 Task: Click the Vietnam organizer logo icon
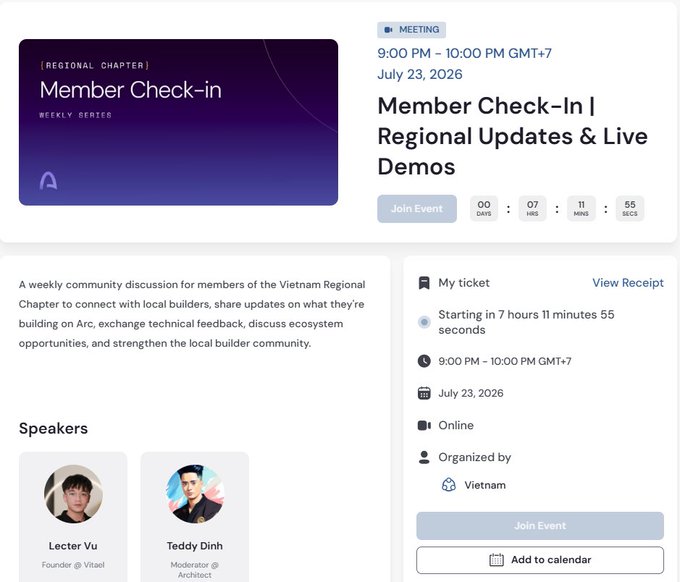(448, 484)
